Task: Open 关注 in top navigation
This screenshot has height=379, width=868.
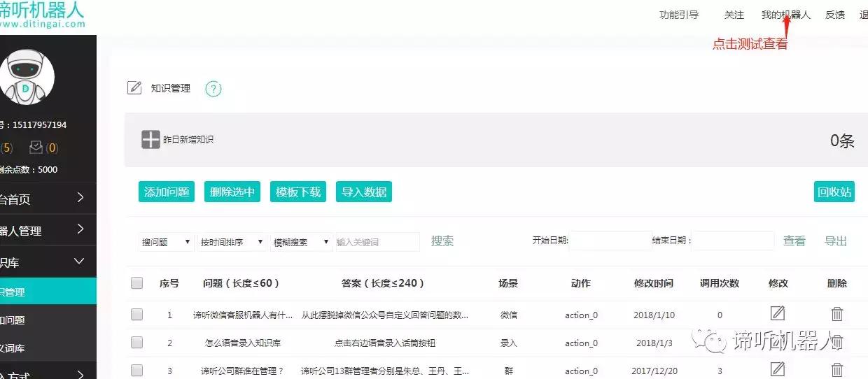Action: click(734, 15)
